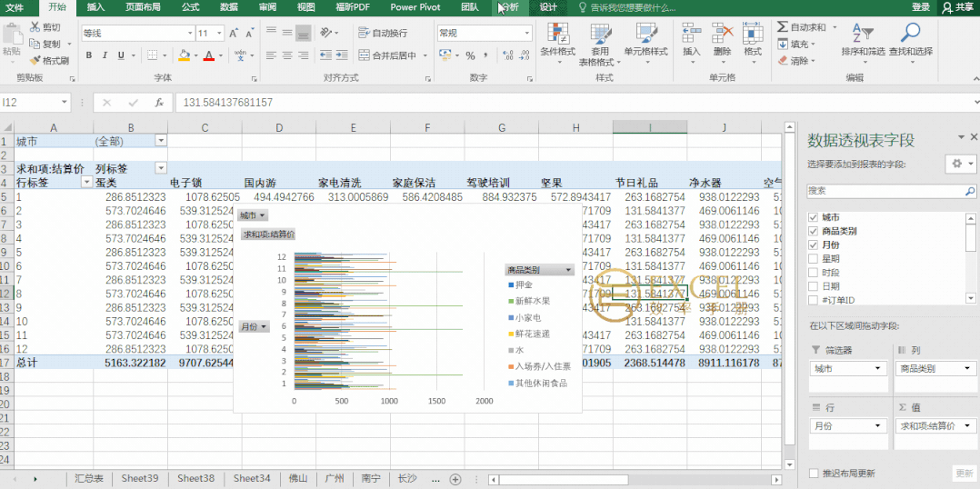Toggle Underline formatting
This screenshot has width=980, height=489.
tap(120, 55)
